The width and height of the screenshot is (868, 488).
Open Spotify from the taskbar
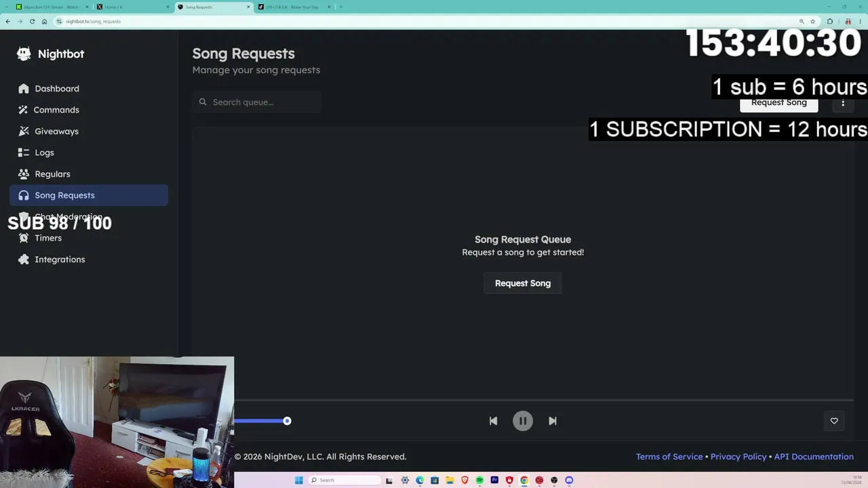click(x=479, y=480)
